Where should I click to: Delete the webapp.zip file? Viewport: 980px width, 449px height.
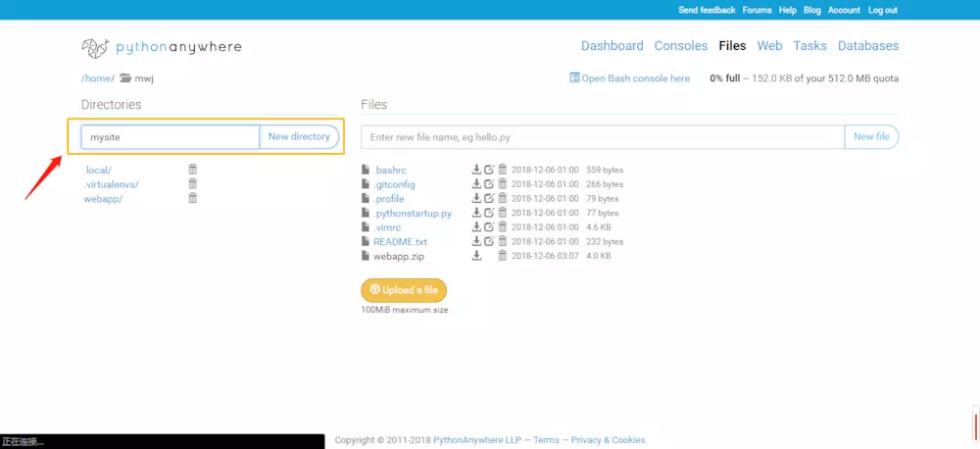coord(502,255)
